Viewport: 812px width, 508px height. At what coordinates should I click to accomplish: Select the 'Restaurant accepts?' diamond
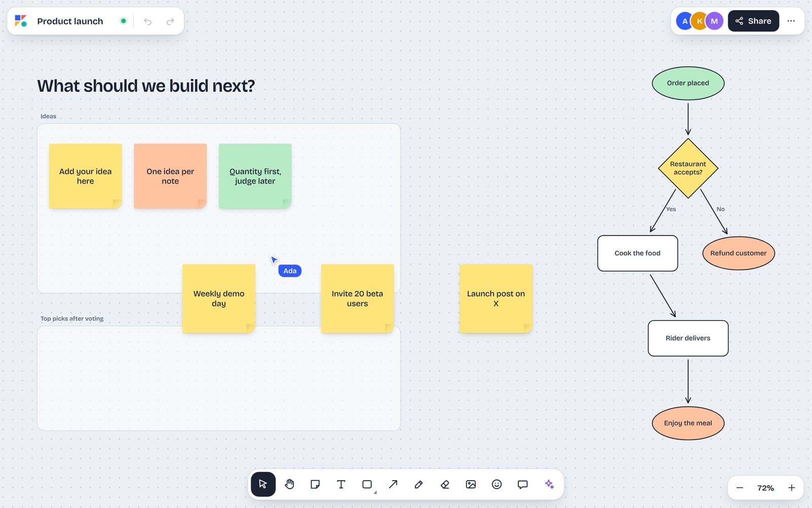[688, 168]
